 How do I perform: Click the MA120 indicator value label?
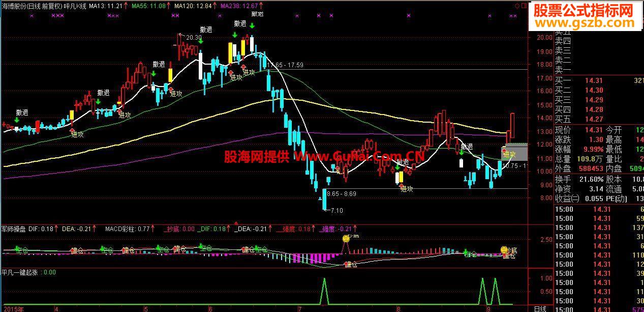pos(193,6)
